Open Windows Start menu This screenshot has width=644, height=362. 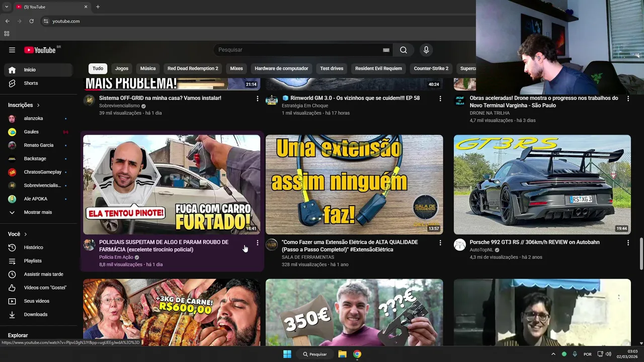pyautogui.click(x=287, y=354)
